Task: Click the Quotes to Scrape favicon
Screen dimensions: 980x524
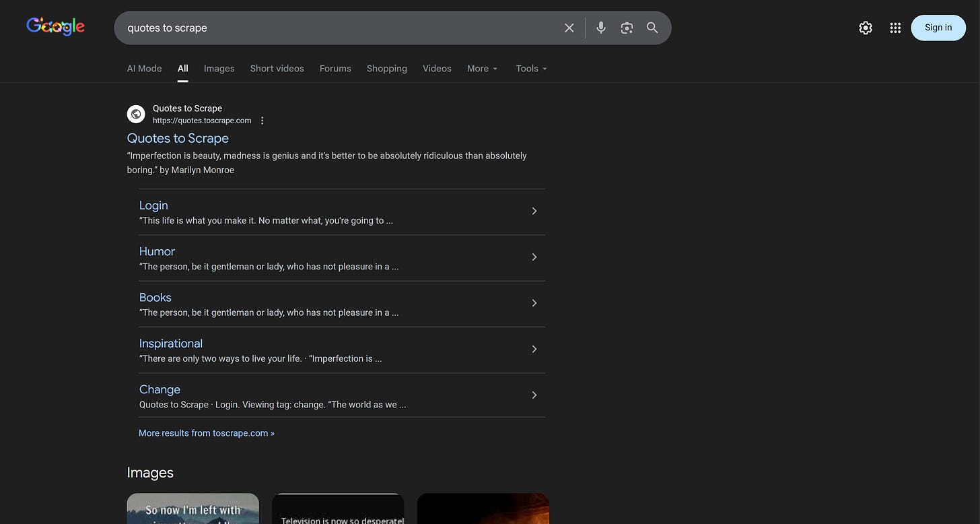Action: (136, 113)
